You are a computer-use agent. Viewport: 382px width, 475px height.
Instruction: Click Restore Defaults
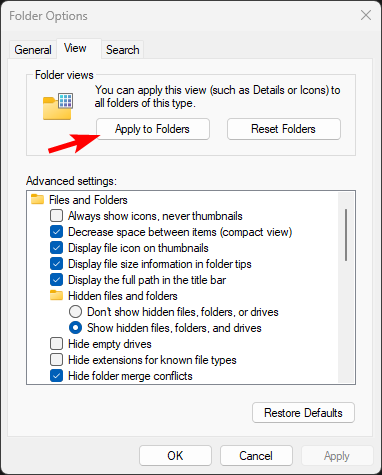[303, 413]
